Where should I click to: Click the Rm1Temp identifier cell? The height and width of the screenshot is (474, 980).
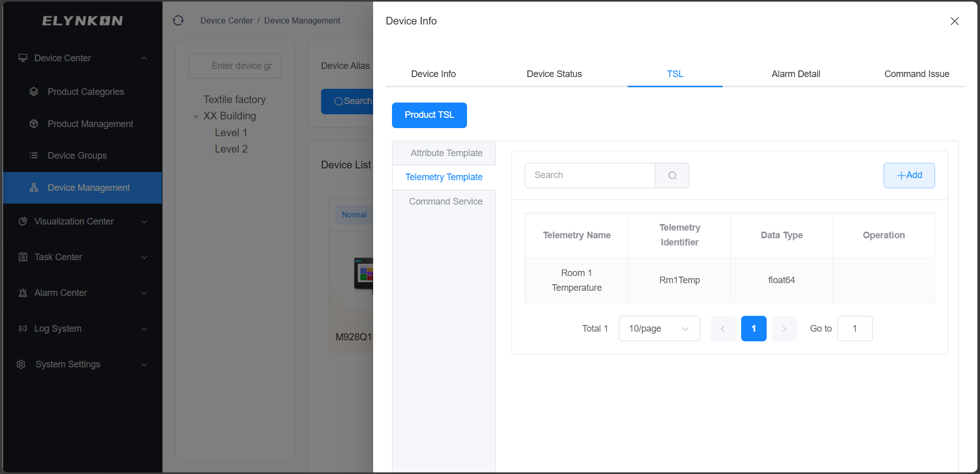(679, 280)
